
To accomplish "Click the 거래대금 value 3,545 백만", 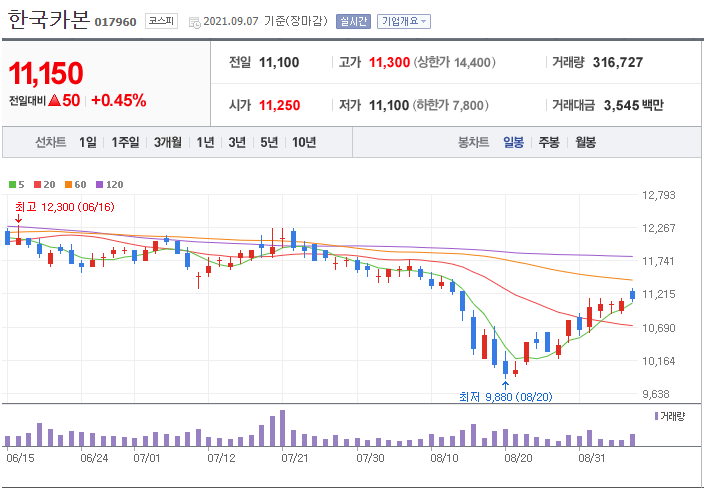I will pos(633,106).
